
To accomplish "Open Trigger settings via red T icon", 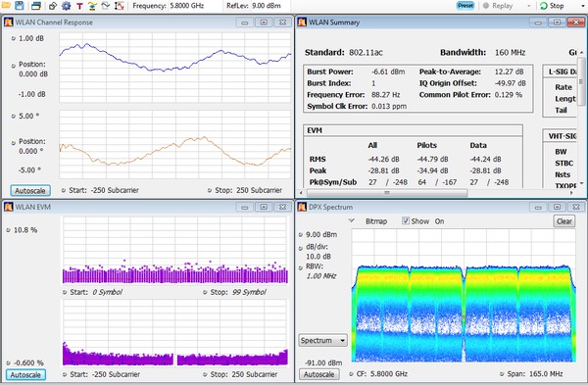I will click(79, 6).
